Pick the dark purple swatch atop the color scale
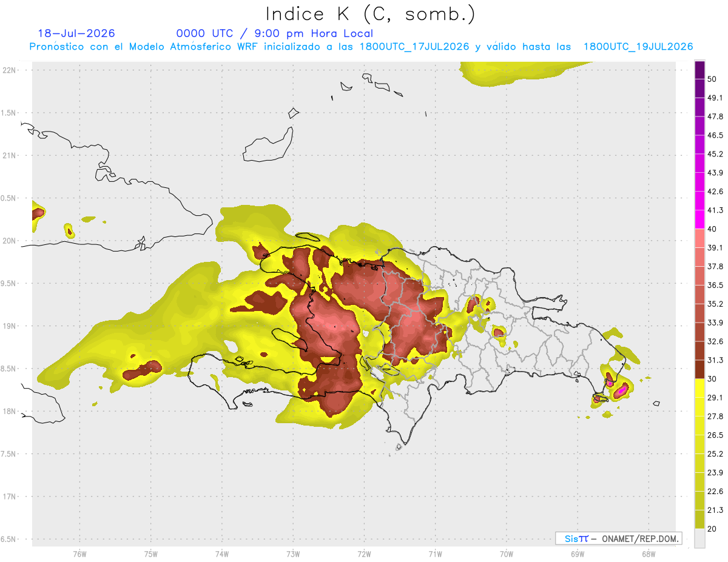Viewport: 728px width, 562px height. (699, 70)
